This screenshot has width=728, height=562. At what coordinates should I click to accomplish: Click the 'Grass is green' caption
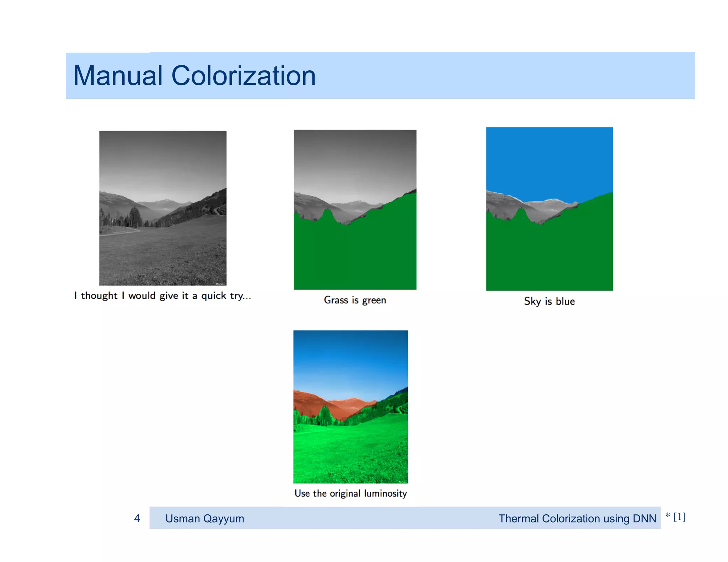coord(355,300)
